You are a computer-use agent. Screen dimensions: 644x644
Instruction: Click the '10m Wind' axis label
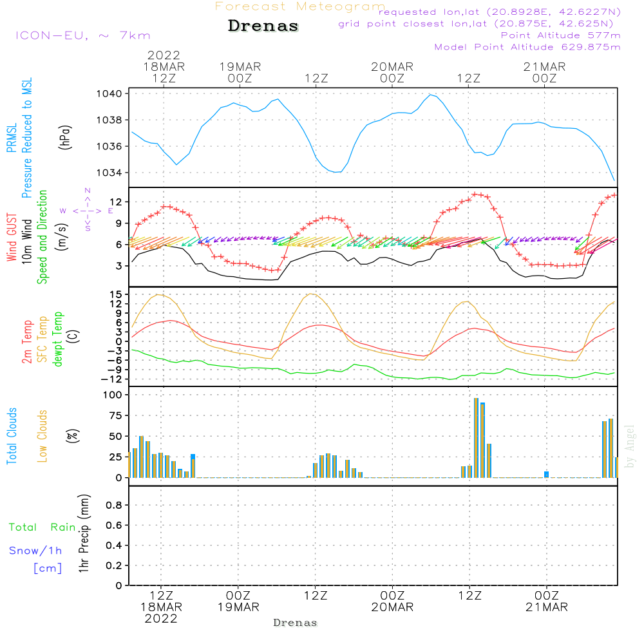click(x=26, y=241)
